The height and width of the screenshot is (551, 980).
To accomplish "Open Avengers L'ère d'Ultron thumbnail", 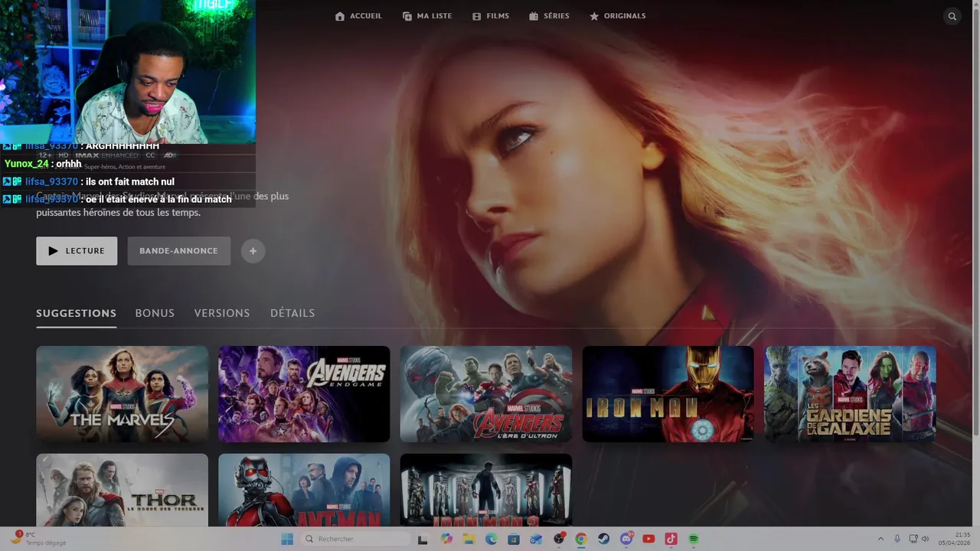I will 486,394.
